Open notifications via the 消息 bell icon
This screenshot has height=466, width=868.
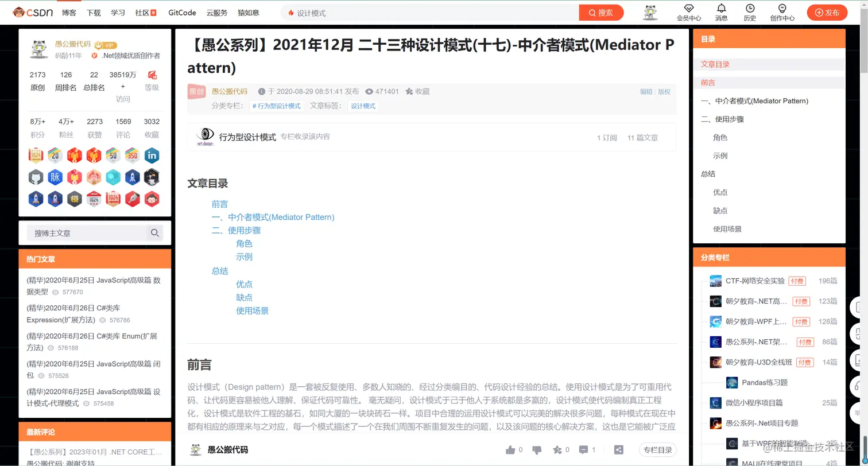pyautogui.click(x=721, y=13)
